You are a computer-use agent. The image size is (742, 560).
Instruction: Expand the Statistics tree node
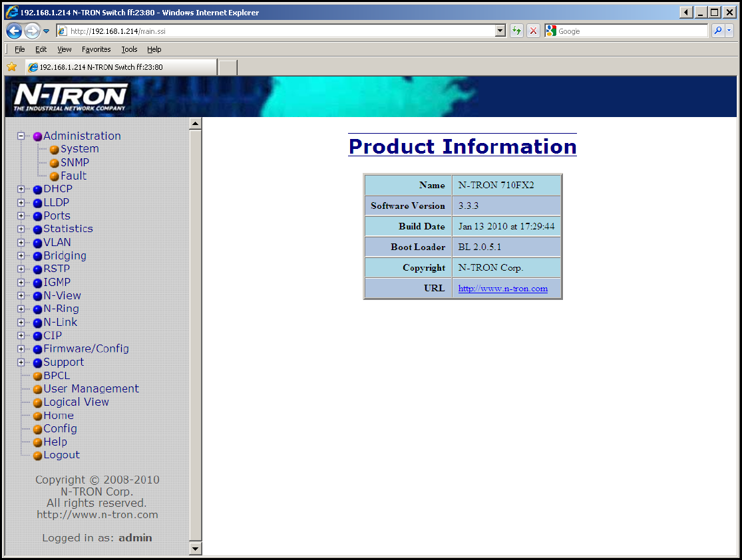[21, 229]
